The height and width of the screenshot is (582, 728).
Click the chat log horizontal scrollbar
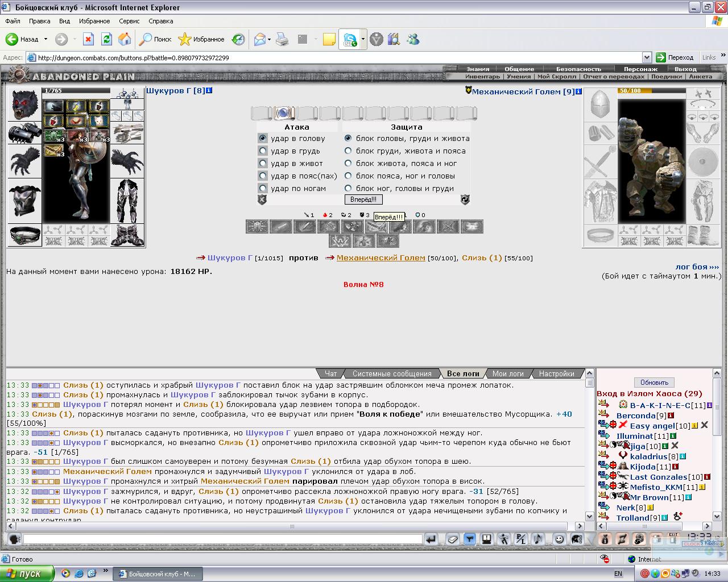(295, 526)
